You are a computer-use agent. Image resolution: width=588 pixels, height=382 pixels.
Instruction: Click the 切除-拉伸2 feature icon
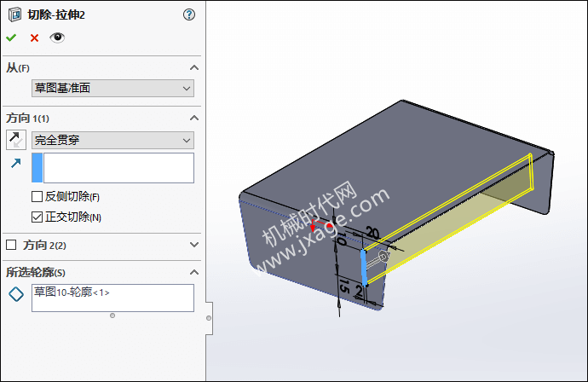(14, 15)
